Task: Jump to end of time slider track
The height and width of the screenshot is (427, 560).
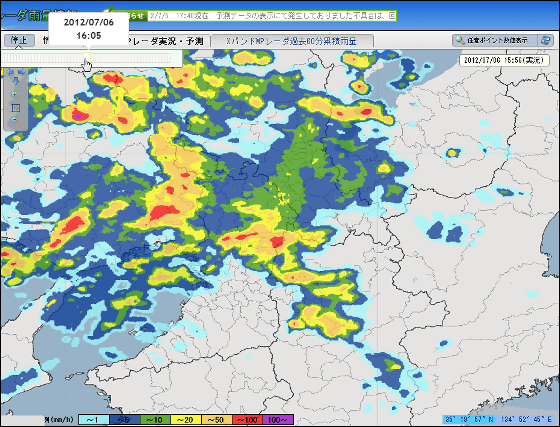Action: (169, 58)
